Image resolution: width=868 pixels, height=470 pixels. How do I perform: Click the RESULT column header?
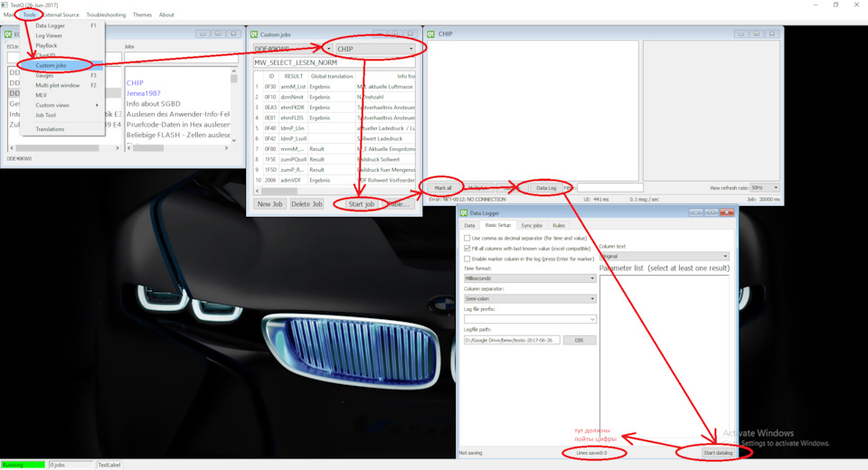click(293, 77)
